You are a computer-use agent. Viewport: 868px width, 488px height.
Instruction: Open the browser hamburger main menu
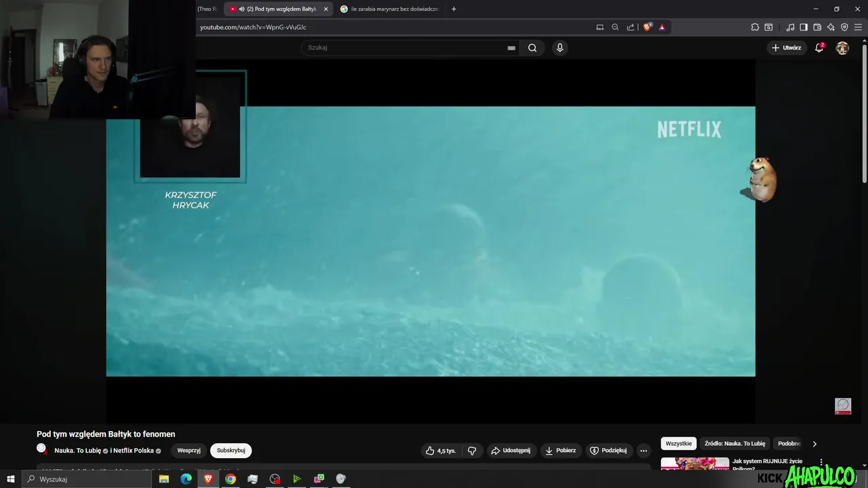tap(858, 27)
